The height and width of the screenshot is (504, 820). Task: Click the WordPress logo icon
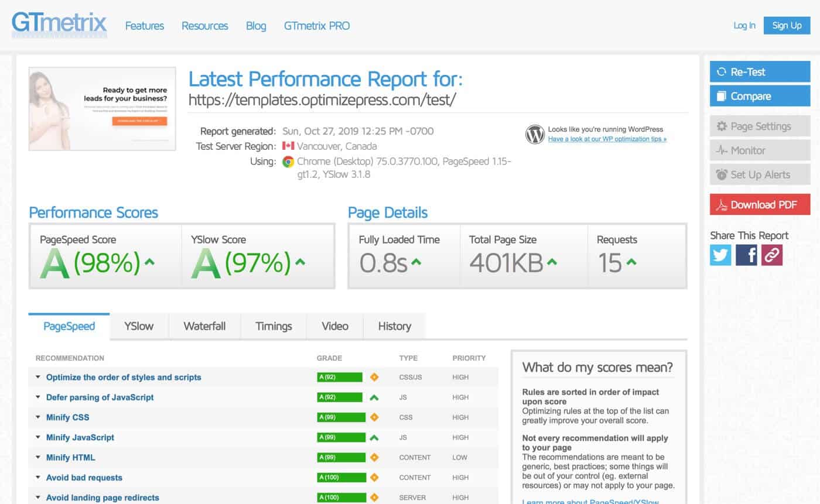[535, 134]
